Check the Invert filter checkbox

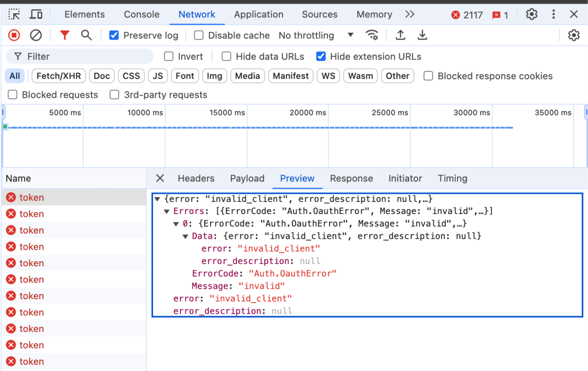click(x=169, y=56)
